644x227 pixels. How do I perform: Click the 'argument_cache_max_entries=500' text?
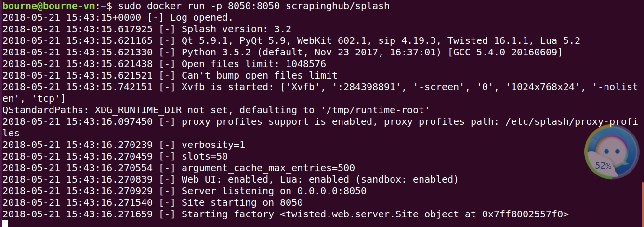[268, 168]
